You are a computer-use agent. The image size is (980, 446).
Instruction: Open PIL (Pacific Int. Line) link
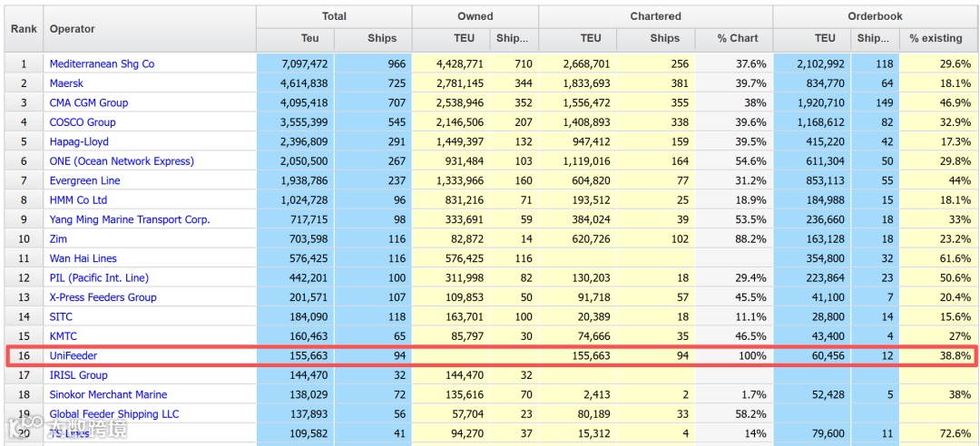99,277
